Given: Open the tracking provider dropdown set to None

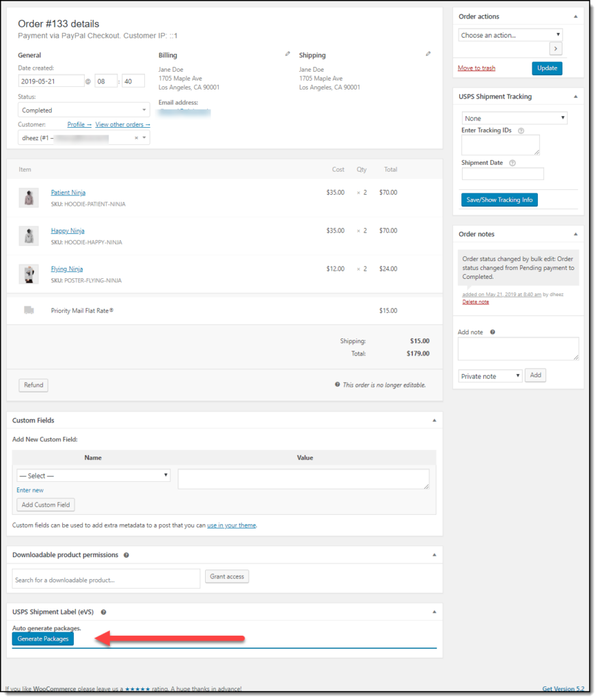Looking at the screenshot, I should pos(515,118).
